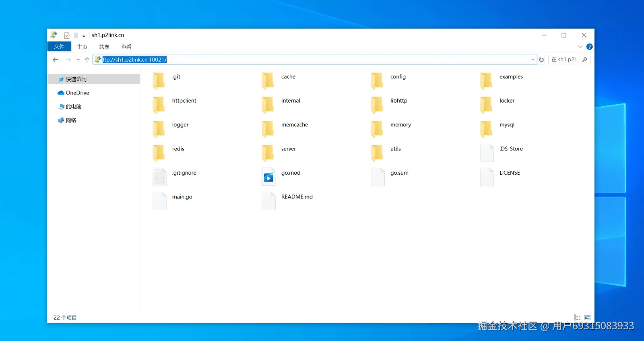Select the LICENSE file icon
The height and width of the screenshot is (341, 644).
[487, 177]
